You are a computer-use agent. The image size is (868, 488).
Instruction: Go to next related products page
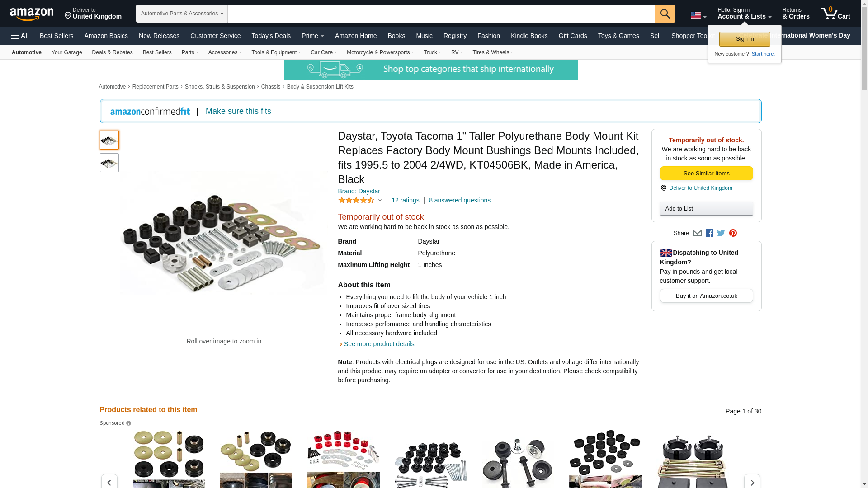pos(752,482)
